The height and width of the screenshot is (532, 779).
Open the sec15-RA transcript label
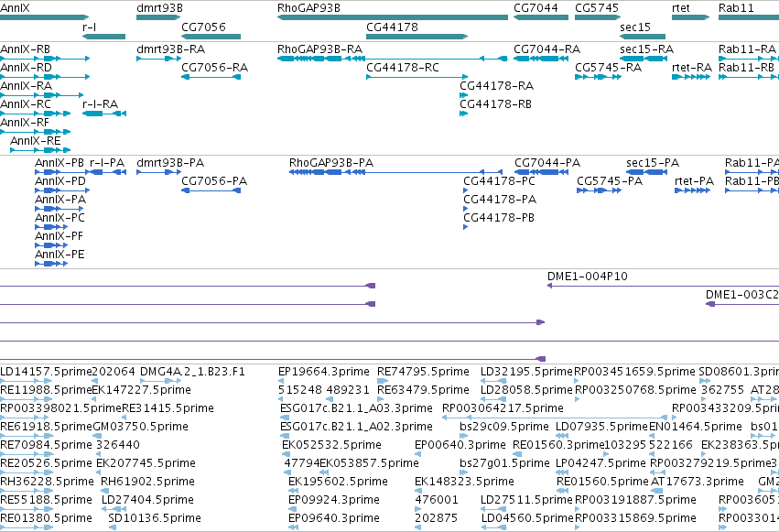coord(646,49)
